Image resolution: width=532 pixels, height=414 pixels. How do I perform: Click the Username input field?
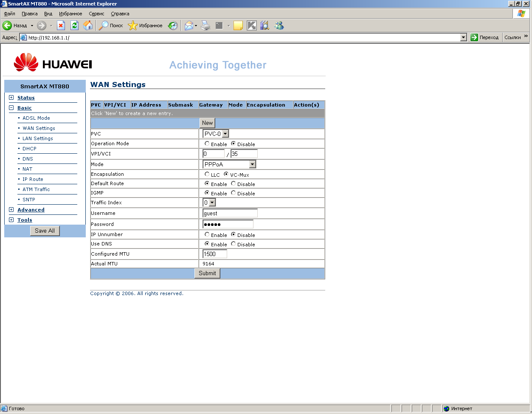point(230,213)
